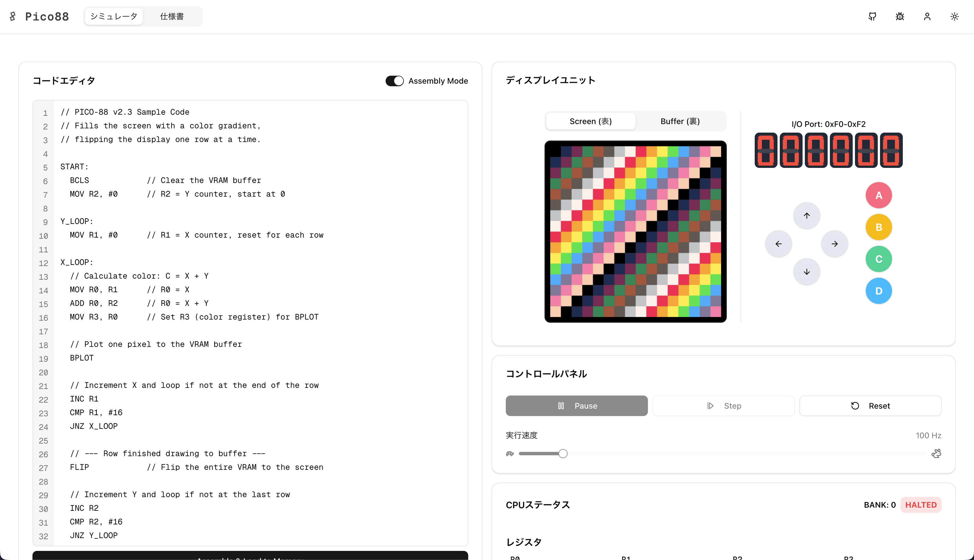Select the Screen (表) display view

pos(590,122)
